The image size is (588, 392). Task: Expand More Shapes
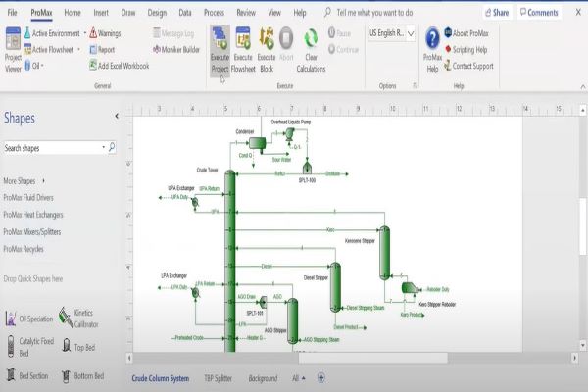(x=24, y=180)
